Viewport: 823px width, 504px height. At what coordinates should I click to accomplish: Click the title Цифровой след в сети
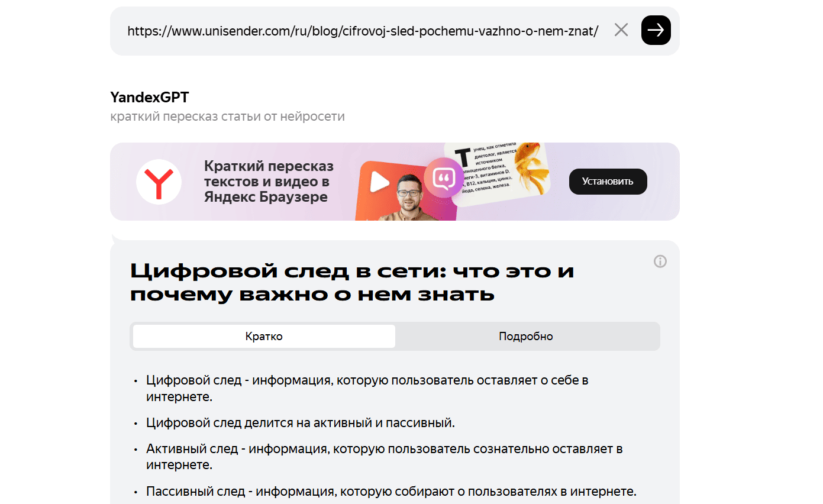point(352,282)
